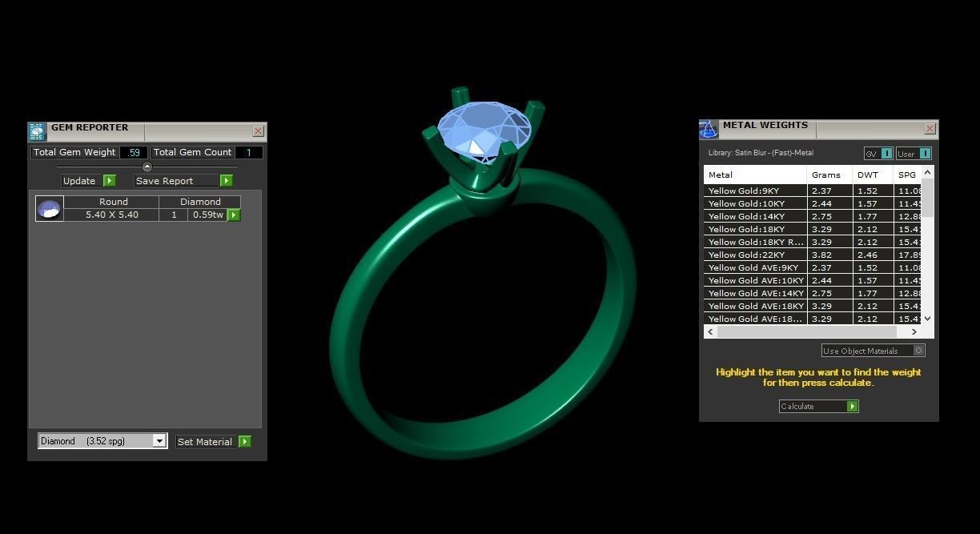Select the Yellow Gold AVE:18KY row

tap(813, 306)
